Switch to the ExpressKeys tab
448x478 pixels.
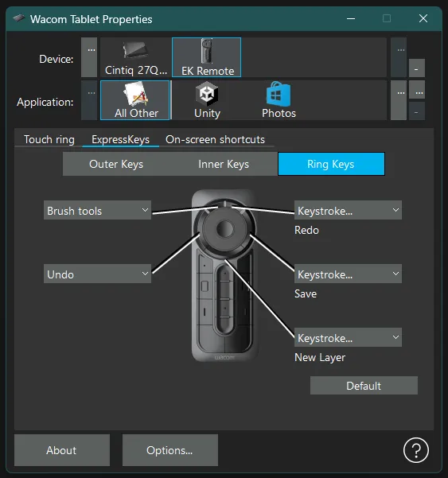point(120,140)
